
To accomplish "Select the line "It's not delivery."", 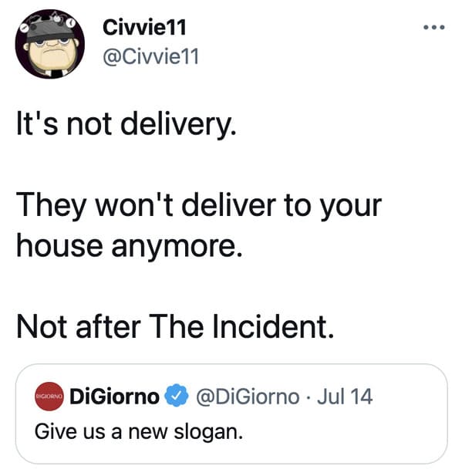I will point(126,125).
